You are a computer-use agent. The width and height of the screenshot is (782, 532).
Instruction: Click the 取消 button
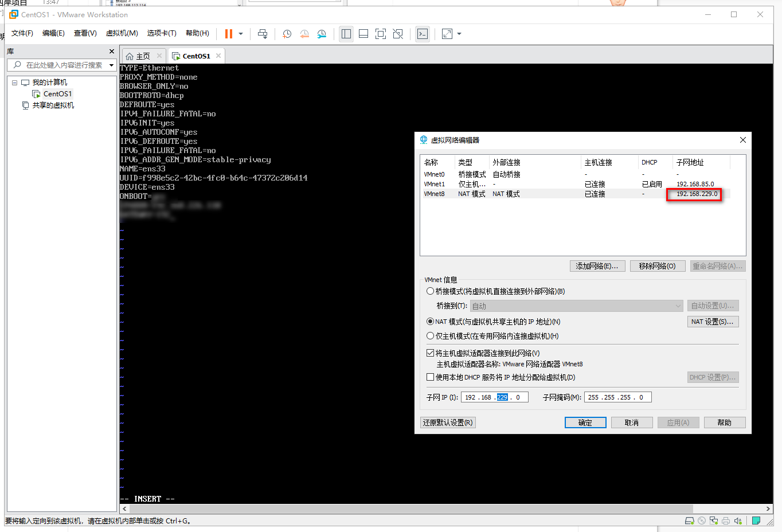[x=632, y=423]
